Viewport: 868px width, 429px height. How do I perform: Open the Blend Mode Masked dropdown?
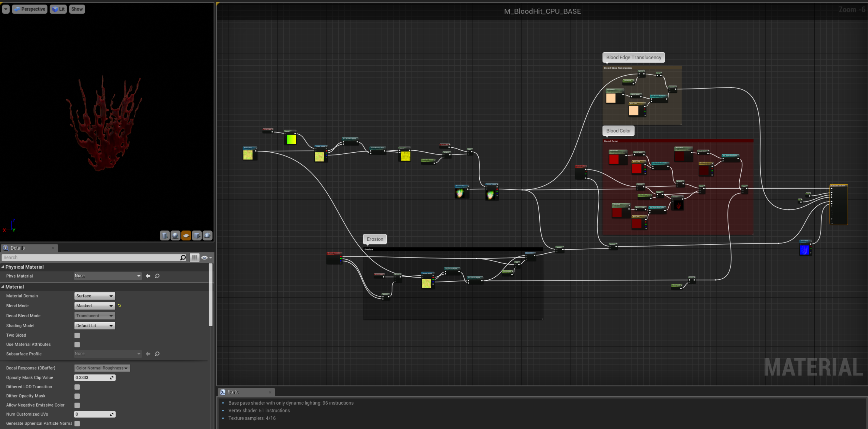(94, 306)
